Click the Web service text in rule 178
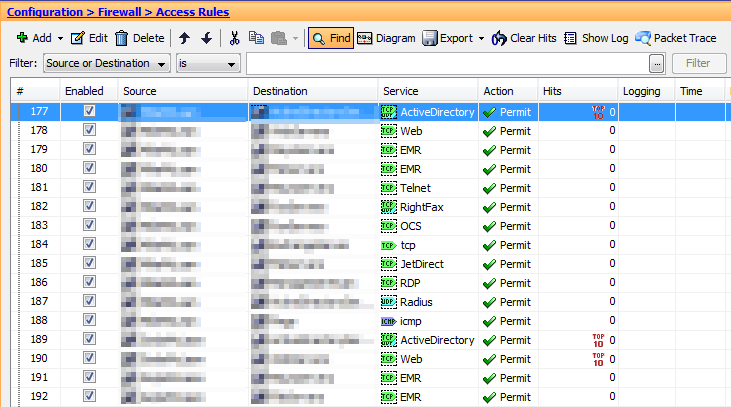731x407 pixels. (x=411, y=131)
